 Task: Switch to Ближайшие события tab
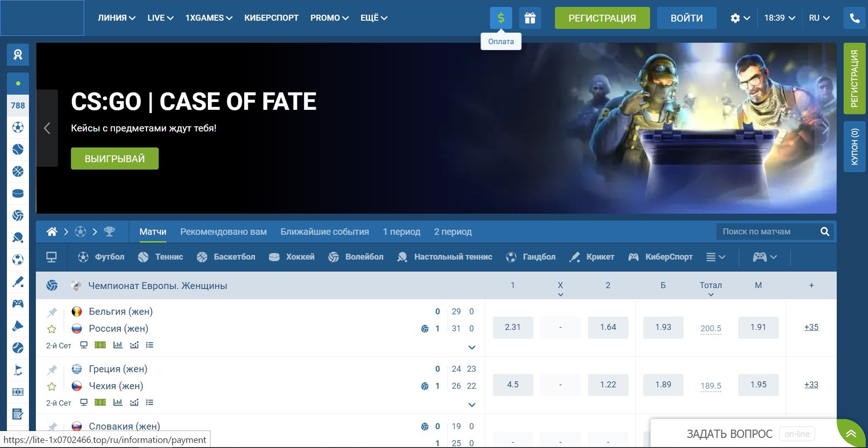click(x=325, y=232)
